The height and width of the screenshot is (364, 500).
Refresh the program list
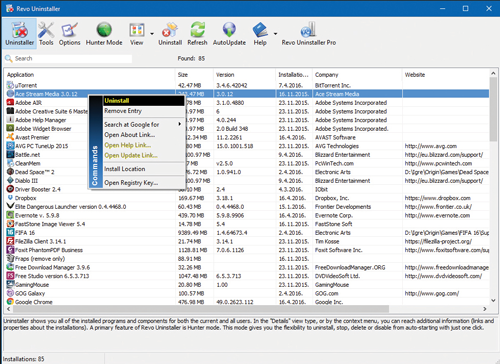[x=197, y=33]
